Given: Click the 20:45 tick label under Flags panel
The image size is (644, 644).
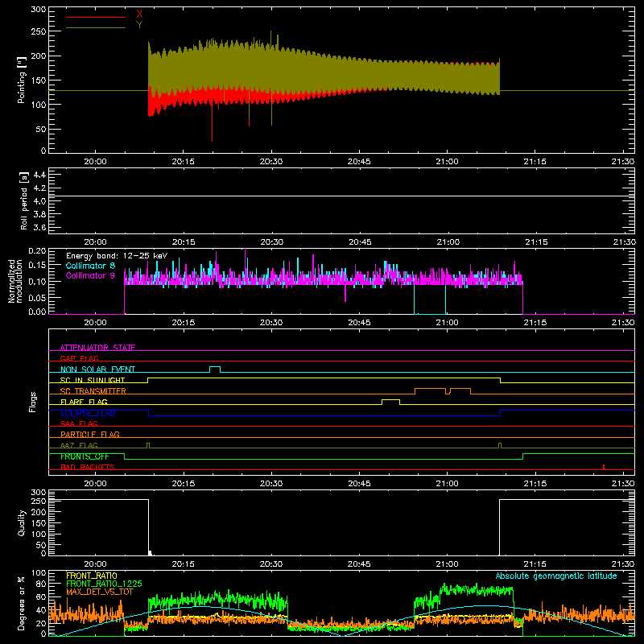Looking at the screenshot, I should [359, 484].
